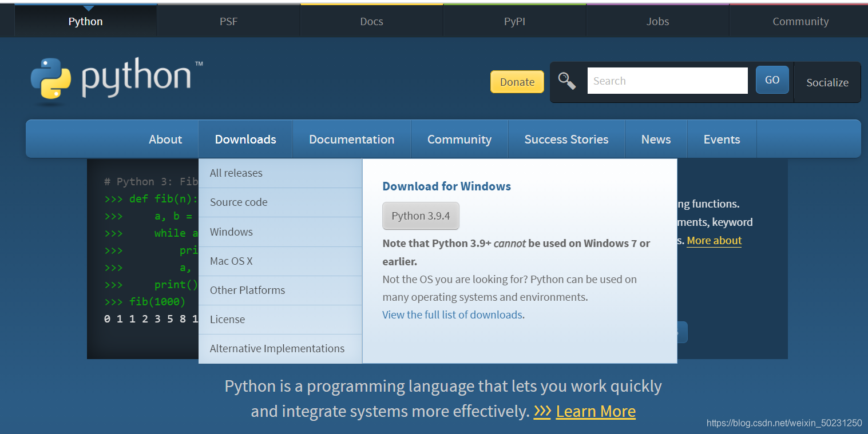This screenshot has height=434, width=868.
Task: Select the PyPI section in the top bar
Action: point(514,21)
